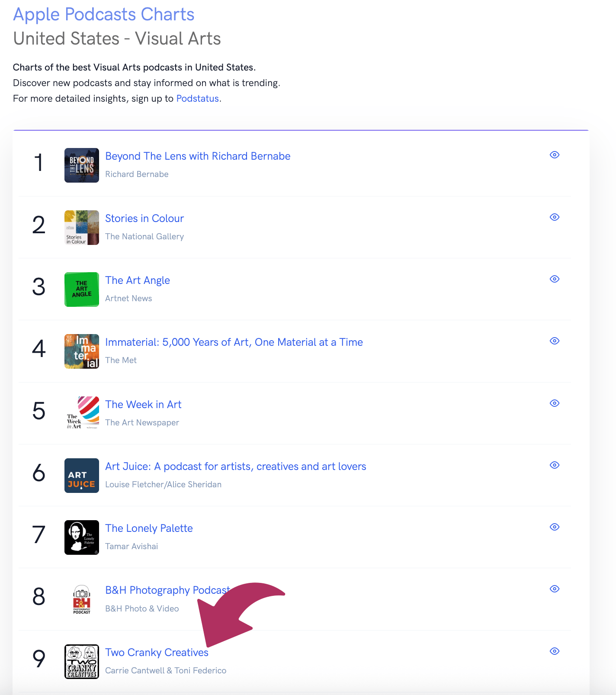The image size is (616, 695).
Task: Open Beyond The Lens with Richard Bernabe
Action: pos(198,156)
